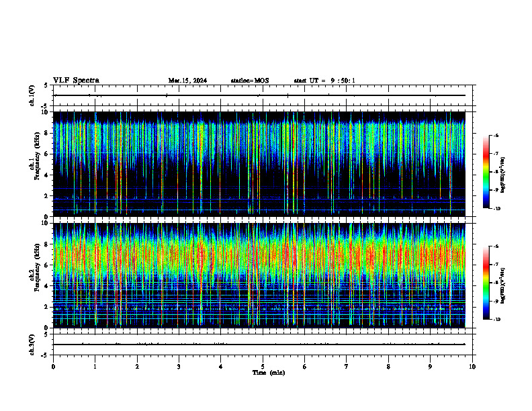
Task: Click time axis tick label "2"
Action: [x=137, y=367]
